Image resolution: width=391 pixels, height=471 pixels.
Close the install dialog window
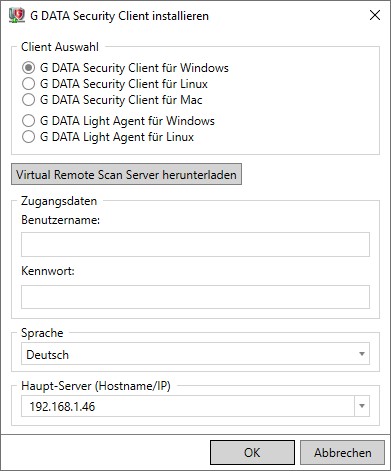tap(375, 15)
